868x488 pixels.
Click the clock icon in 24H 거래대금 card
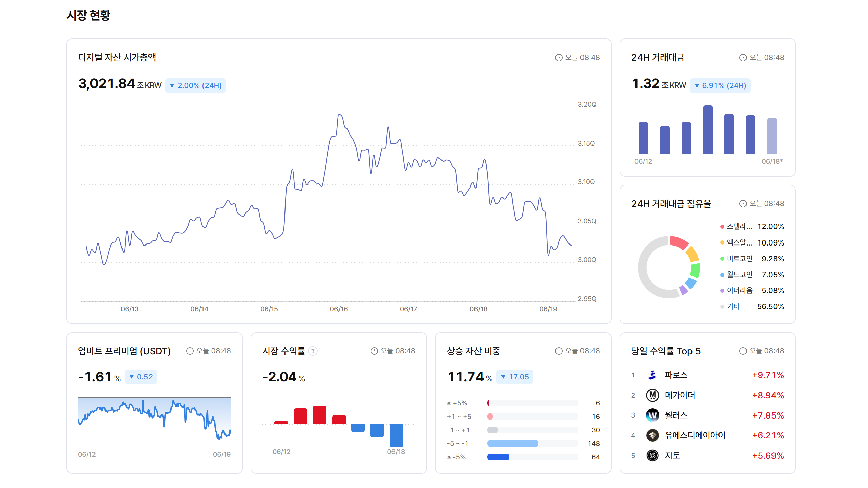[743, 58]
